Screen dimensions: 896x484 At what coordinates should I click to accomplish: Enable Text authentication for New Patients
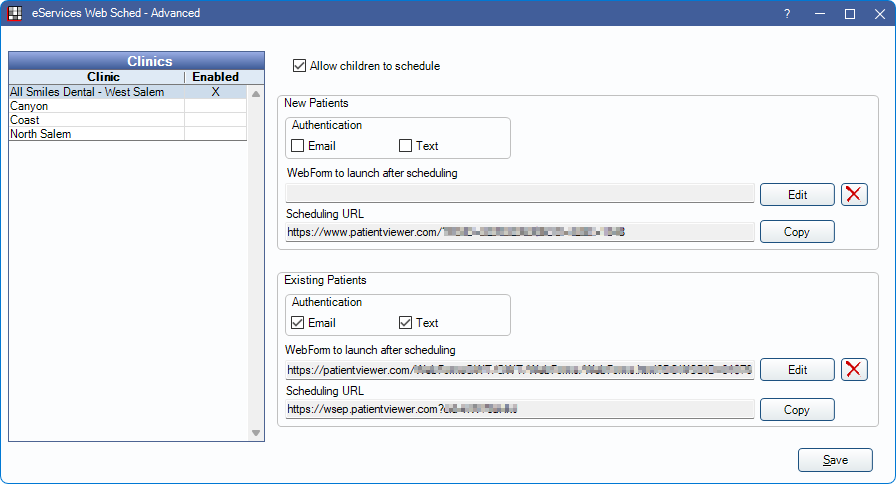coord(405,146)
